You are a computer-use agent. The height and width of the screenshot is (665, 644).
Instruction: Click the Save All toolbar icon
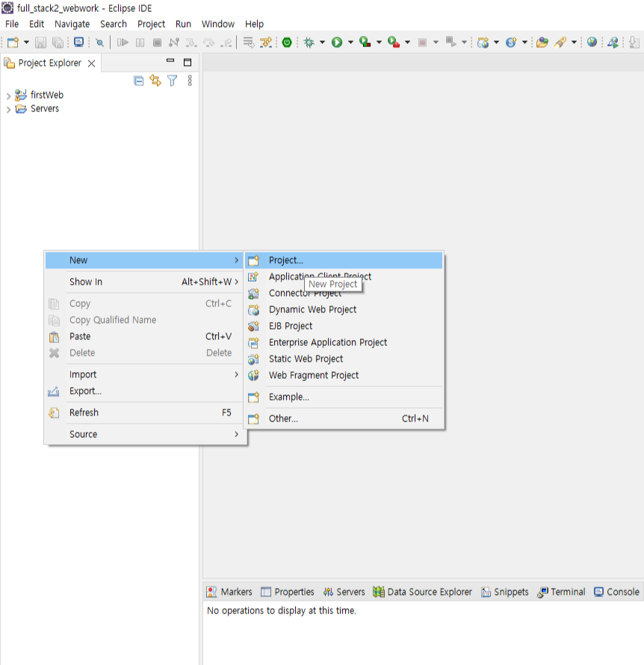[58, 42]
